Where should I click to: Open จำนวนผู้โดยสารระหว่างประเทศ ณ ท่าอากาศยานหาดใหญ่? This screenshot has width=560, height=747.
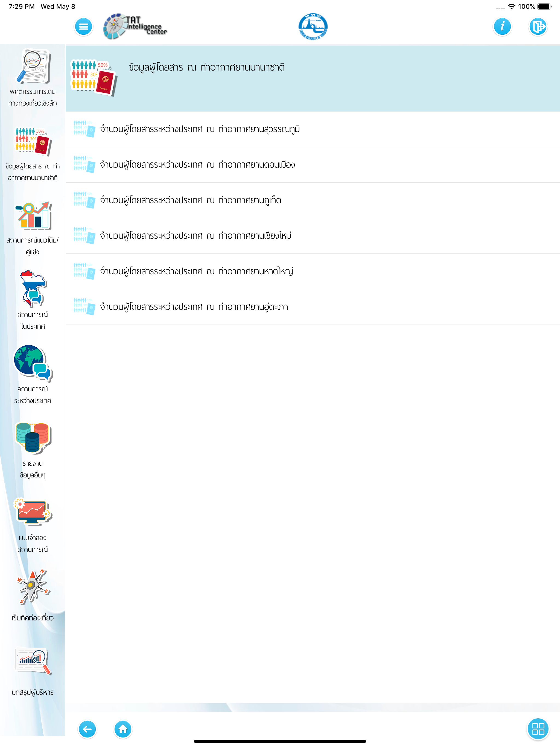coord(313,272)
